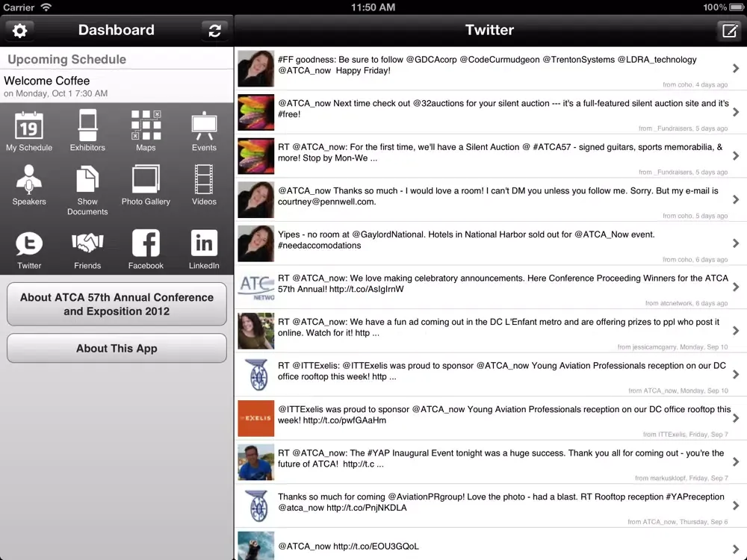Expand the RT @ITTExelis tweet chevron
This screenshot has width=747, height=560.
click(x=736, y=374)
